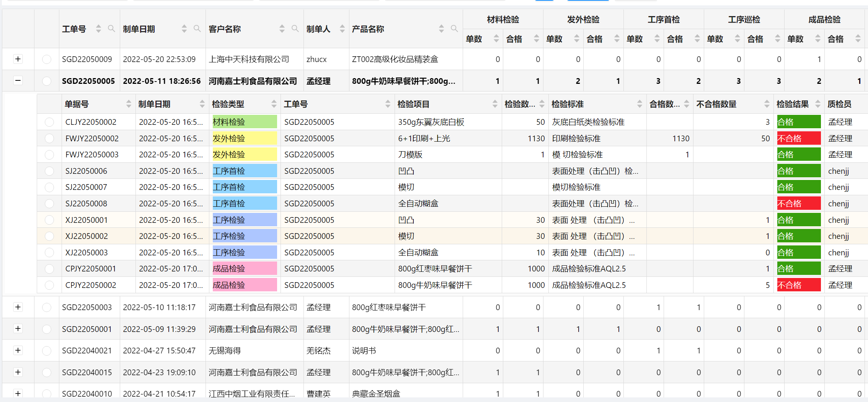Click 河南嘉士利食品有限公司 cell in SGD22050001 row
Viewport: 868px width, 402px height.
253,329
